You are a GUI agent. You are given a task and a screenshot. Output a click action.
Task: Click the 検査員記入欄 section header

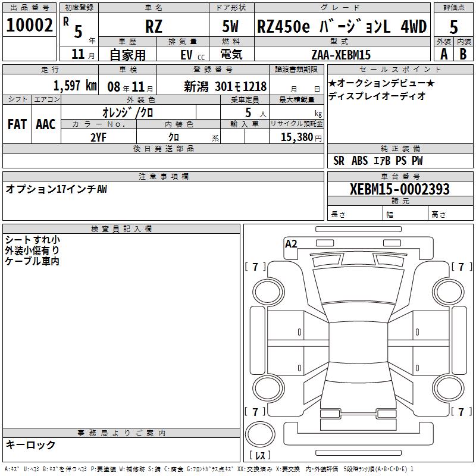[121, 229]
